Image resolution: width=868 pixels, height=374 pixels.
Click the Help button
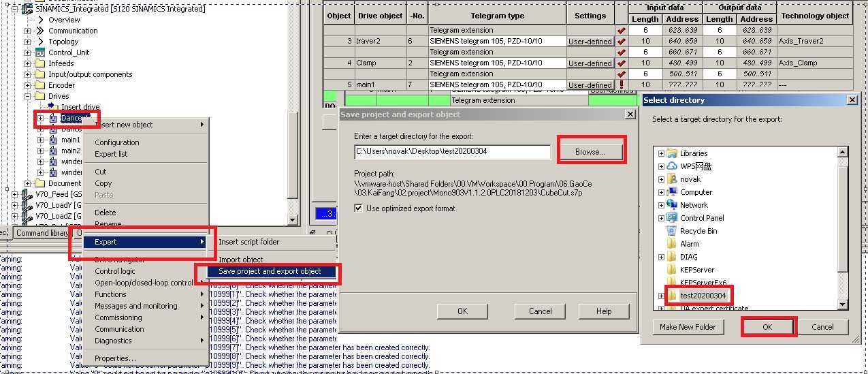604,311
